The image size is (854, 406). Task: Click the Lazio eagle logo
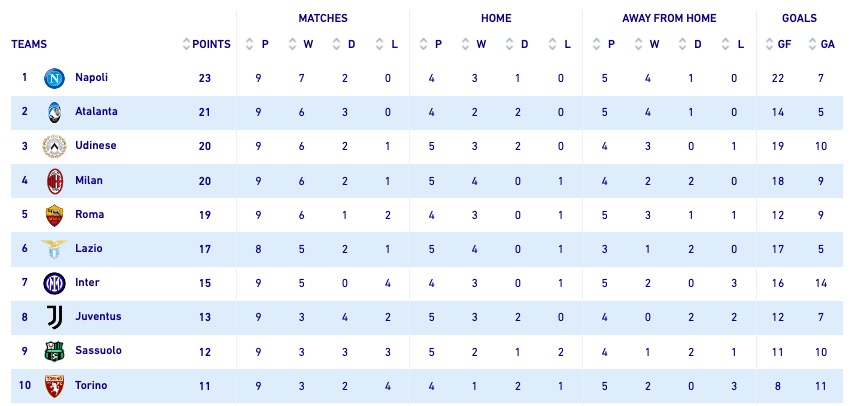54,249
